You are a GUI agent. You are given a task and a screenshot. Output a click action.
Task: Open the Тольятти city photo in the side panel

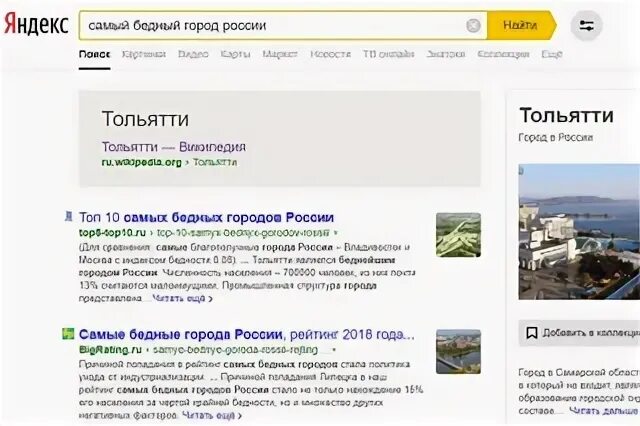pos(579,232)
